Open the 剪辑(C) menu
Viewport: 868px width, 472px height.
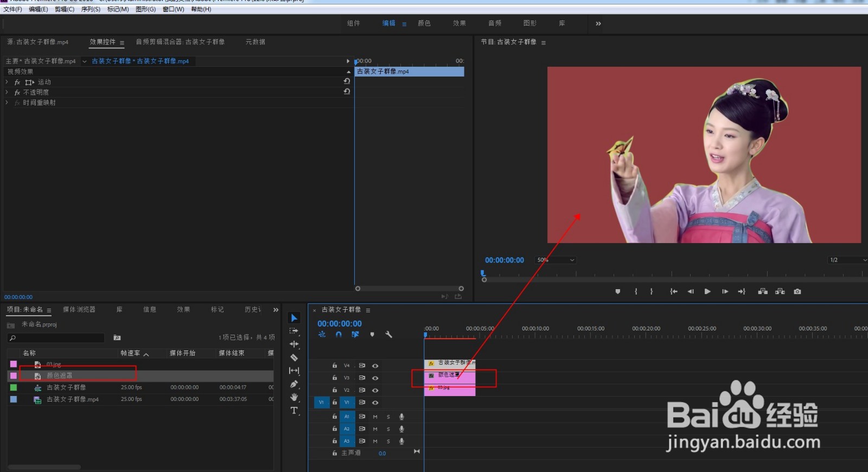[65, 9]
